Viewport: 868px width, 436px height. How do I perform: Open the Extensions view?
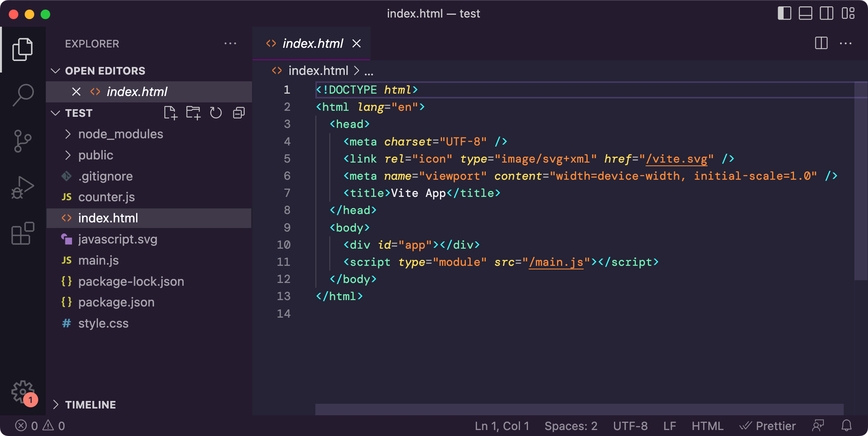pyautogui.click(x=23, y=234)
